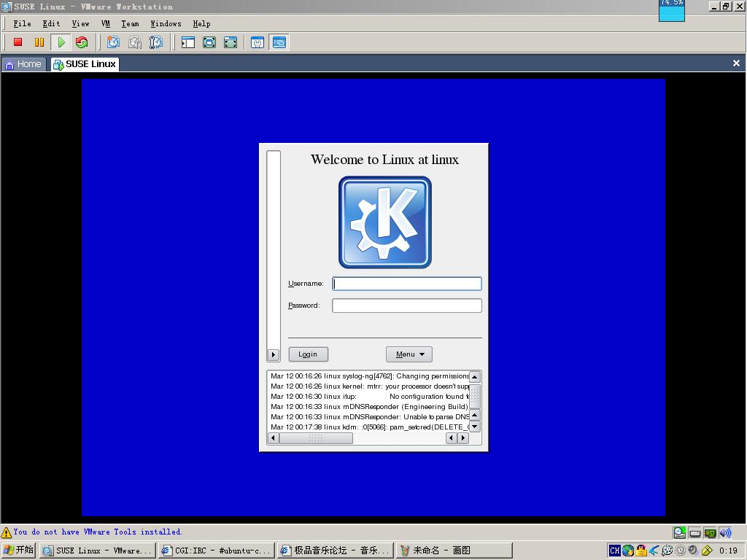The width and height of the screenshot is (747, 560).
Task: Open SUSE Linux - VMware taskbar button
Action: [x=97, y=551]
